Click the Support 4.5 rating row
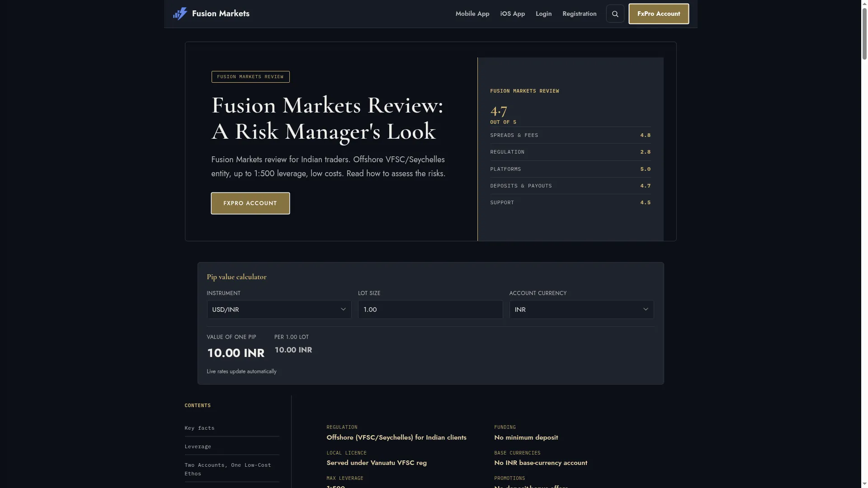Viewport: 868px width, 488px height. (571, 202)
